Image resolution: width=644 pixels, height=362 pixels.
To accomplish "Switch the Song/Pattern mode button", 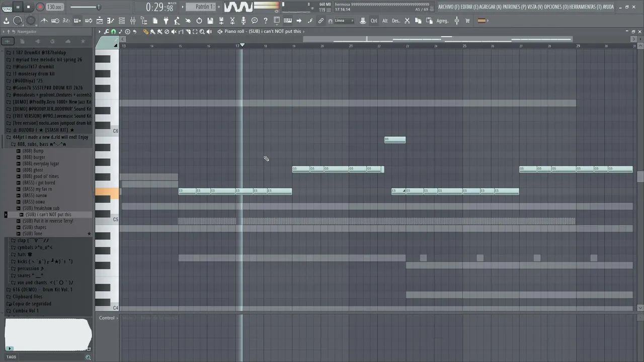I will tap(7, 8).
